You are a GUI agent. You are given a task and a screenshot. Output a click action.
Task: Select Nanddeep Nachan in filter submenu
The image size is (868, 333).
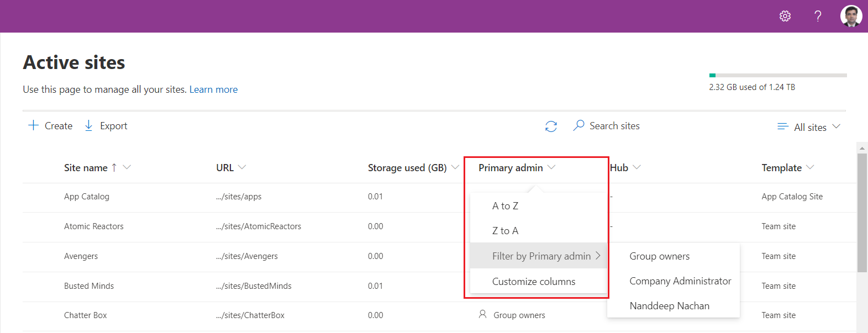[x=669, y=306]
